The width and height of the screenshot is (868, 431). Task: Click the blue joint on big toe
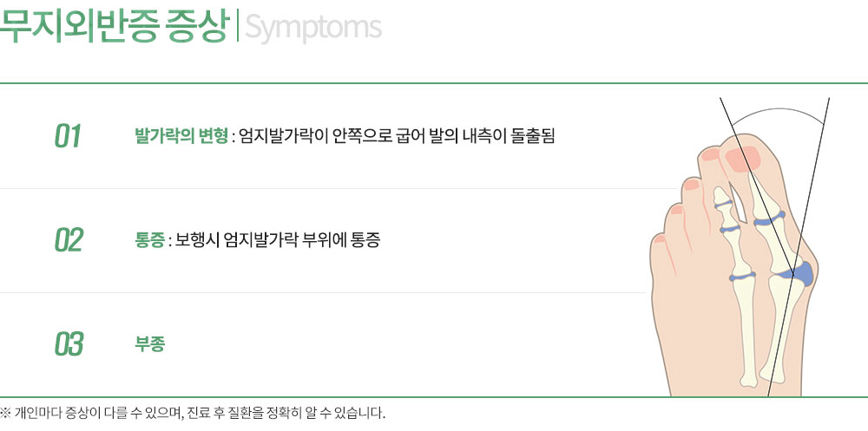769,219
